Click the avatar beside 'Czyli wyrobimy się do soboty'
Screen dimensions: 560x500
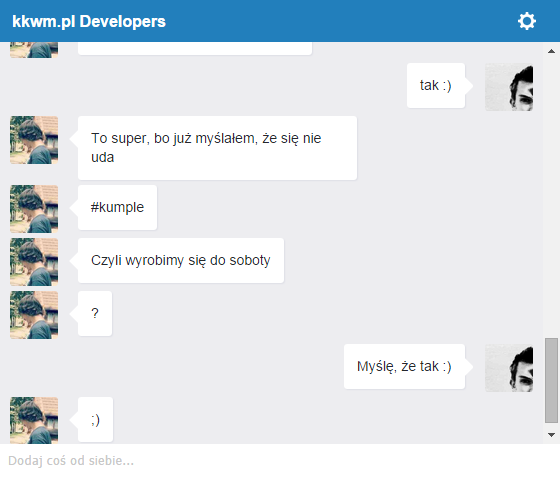pyautogui.click(x=34, y=262)
